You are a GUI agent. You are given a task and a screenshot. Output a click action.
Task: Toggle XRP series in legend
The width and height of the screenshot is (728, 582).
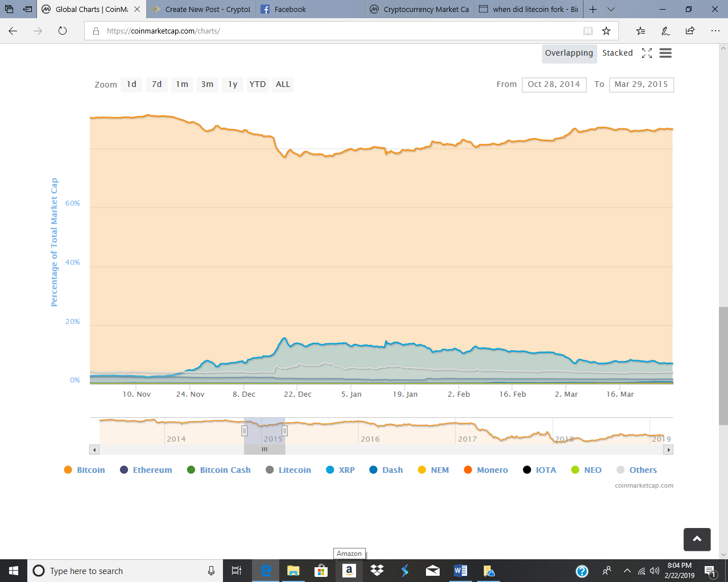pyautogui.click(x=340, y=470)
